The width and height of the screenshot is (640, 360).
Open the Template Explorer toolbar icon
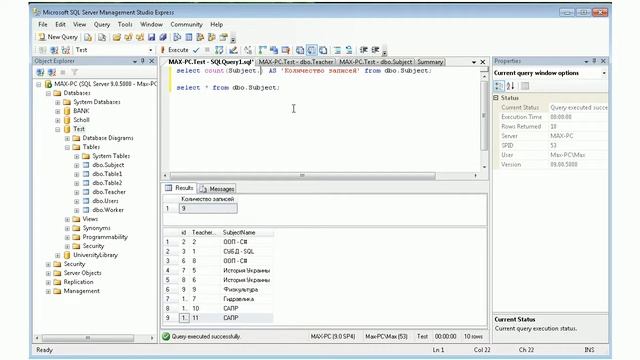(211, 38)
